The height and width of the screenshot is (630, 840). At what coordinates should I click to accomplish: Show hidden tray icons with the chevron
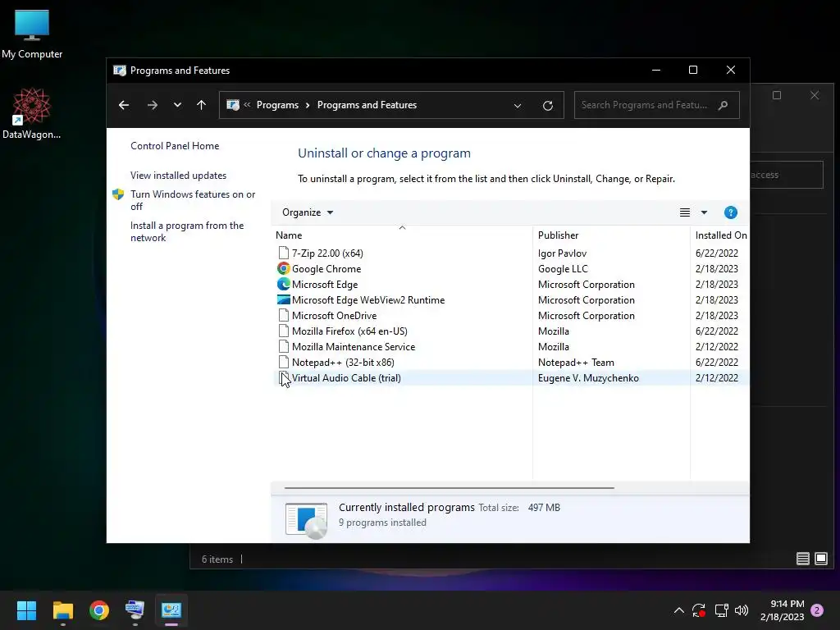[678, 610]
